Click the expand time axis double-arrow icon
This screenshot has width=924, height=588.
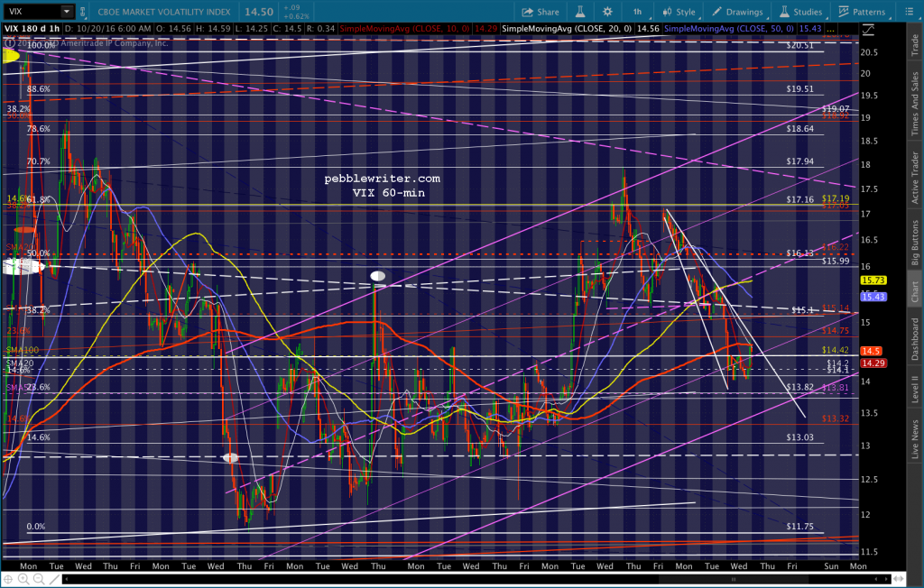coord(899,580)
